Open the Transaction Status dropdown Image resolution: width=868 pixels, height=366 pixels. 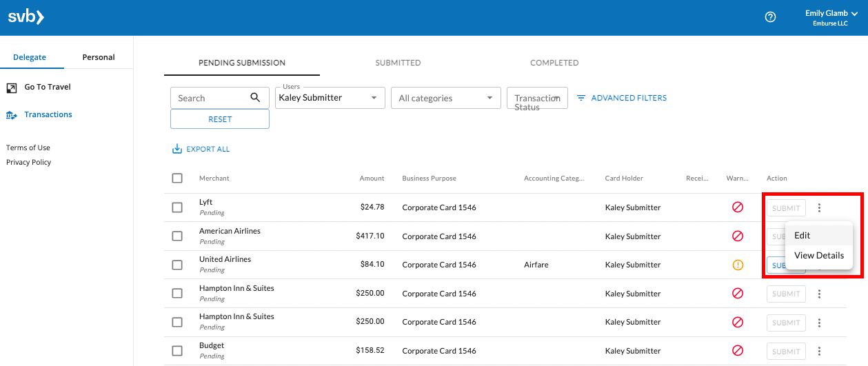[x=537, y=98]
